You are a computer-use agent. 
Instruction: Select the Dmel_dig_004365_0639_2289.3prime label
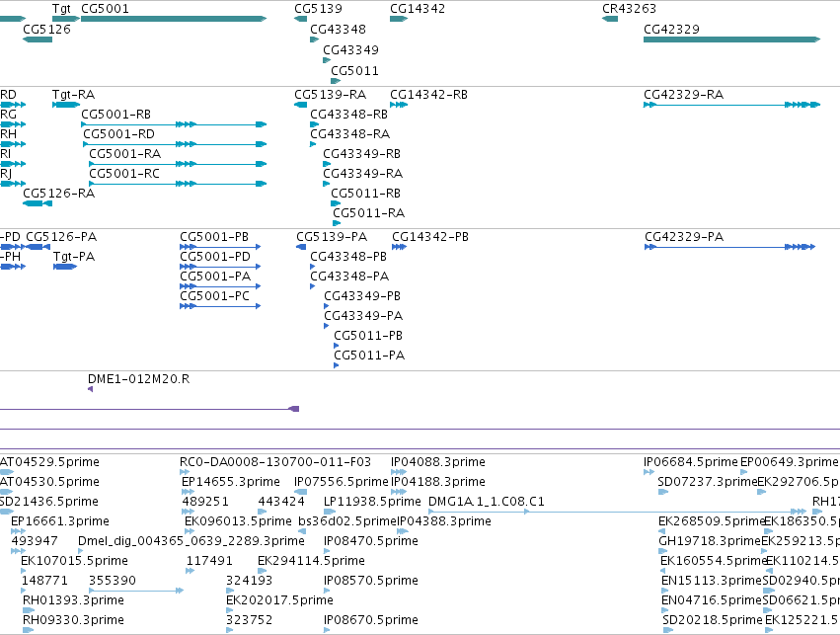[191, 541]
